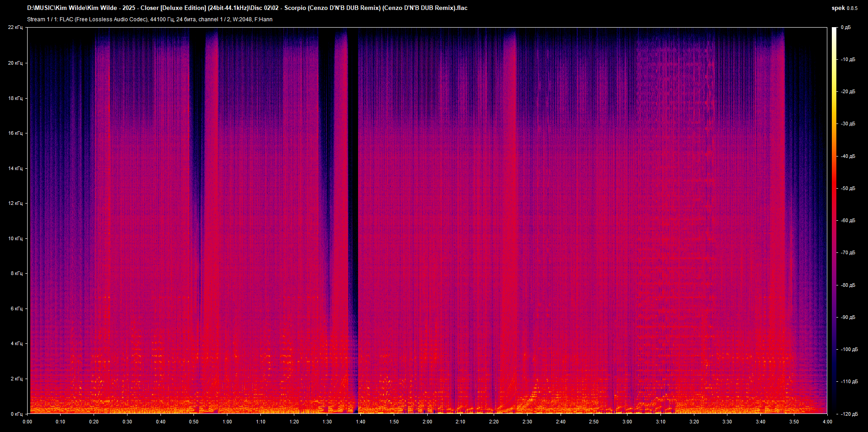
Task: Click the "4 кГц" frequency label
Action: [x=17, y=343]
